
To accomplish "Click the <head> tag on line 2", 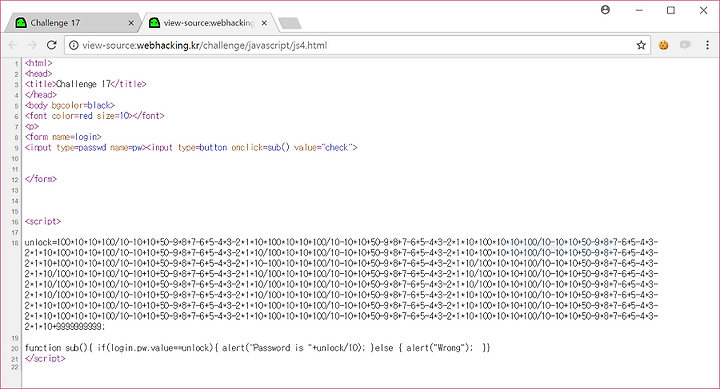I will (39, 73).
